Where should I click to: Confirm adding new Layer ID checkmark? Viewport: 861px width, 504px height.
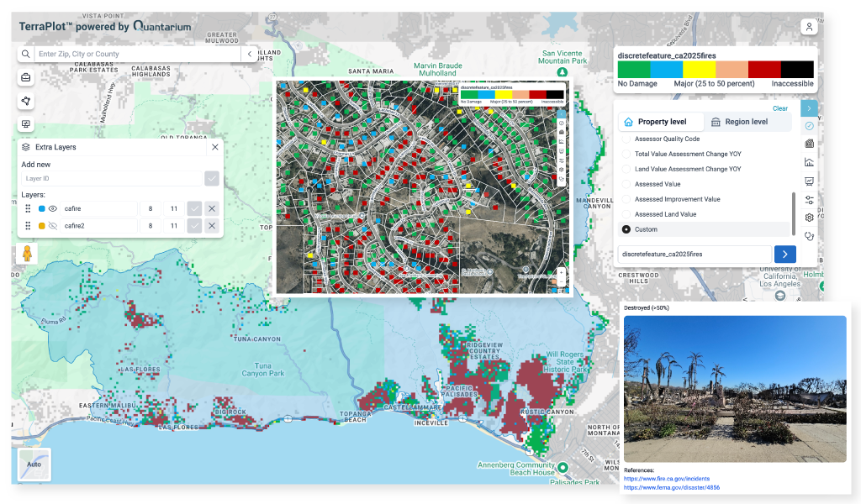pos(212,178)
